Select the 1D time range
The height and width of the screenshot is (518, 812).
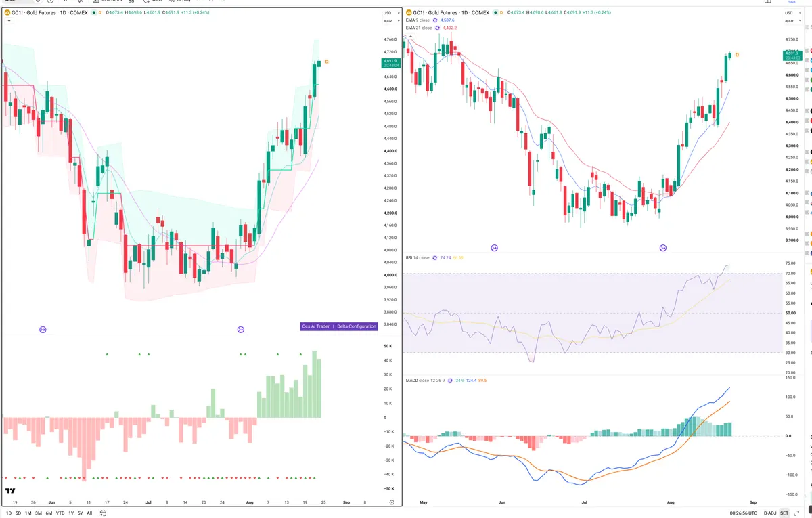tap(8, 513)
